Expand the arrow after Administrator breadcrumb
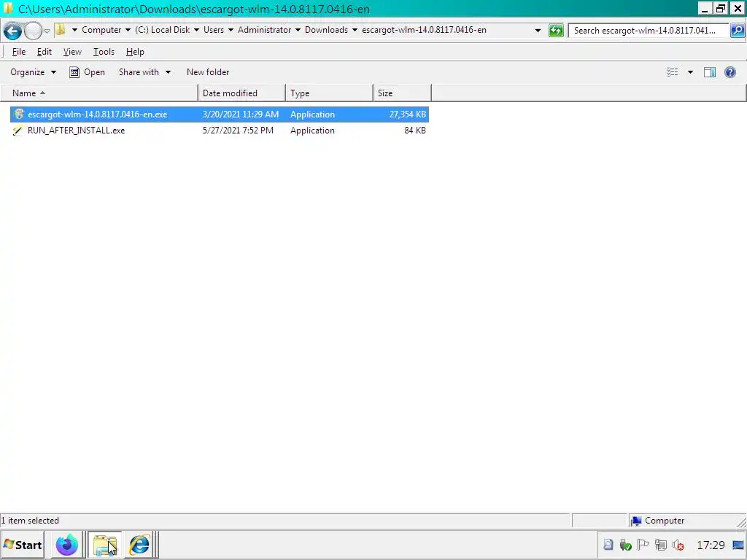Image resolution: width=747 pixels, height=560 pixels. tap(298, 30)
